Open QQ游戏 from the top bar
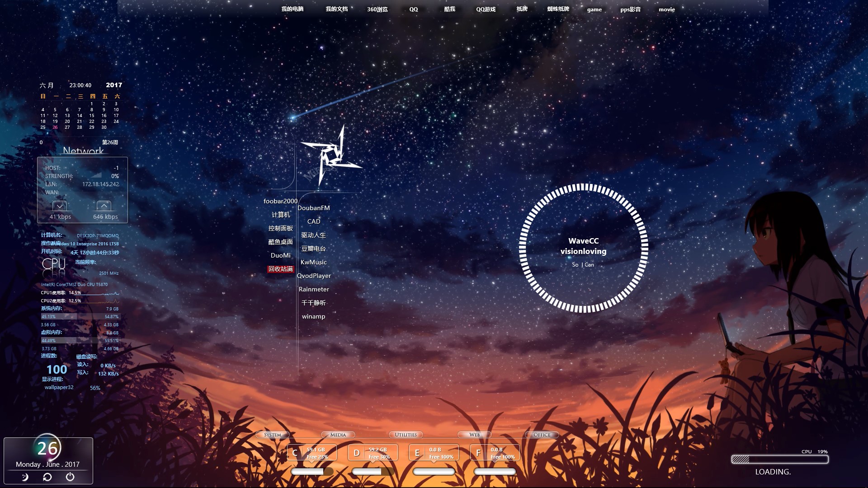The height and width of the screenshot is (488, 868). click(486, 9)
